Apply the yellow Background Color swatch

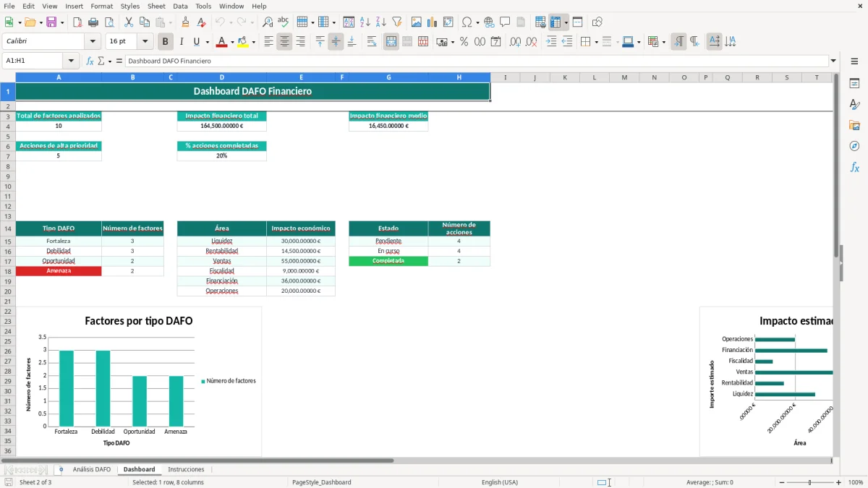coord(243,42)
